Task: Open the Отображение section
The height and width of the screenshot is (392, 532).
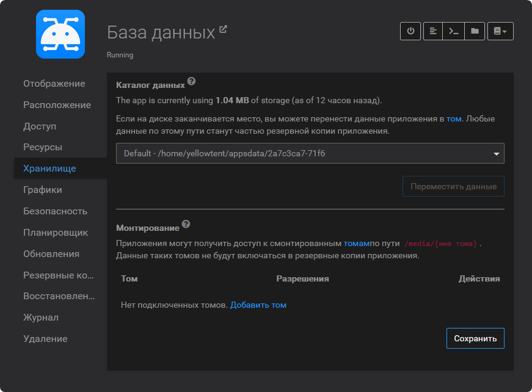Action: pos(54,84)
